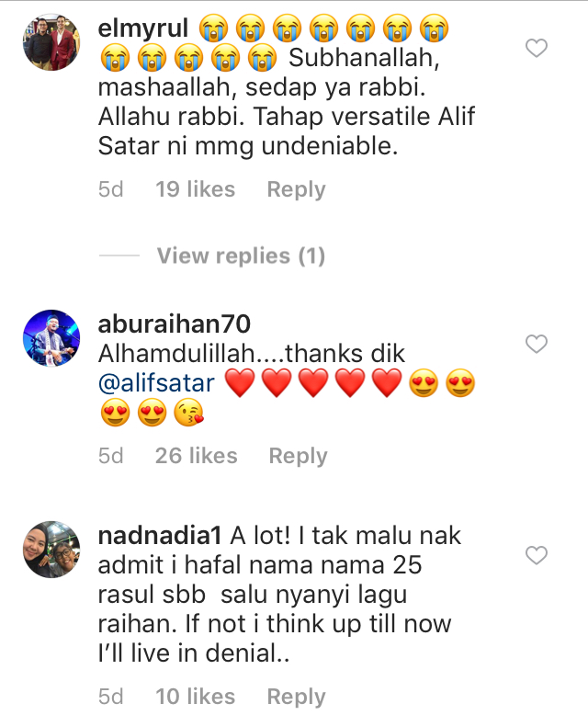Open aburaihan70's profile avatar
588x715 pixels.
[51, 338]
